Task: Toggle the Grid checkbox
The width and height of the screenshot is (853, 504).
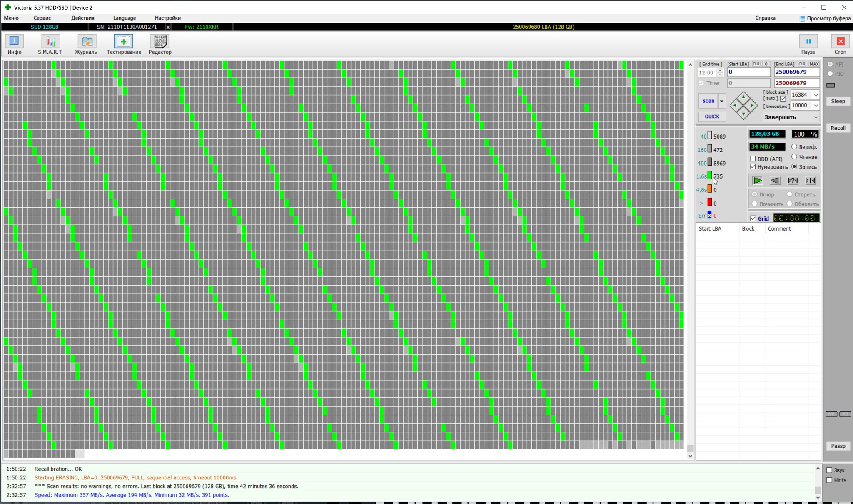Action: click(753, 218)
